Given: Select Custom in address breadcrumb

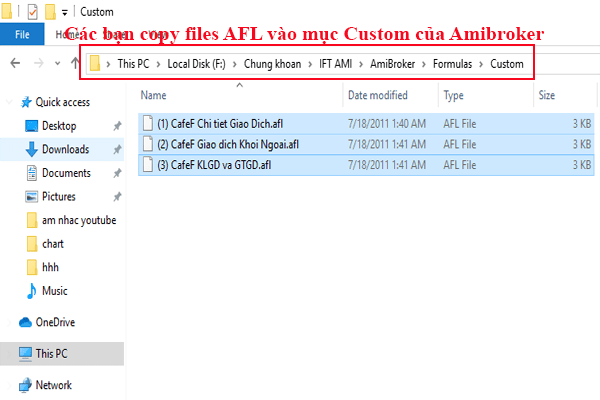Looking at the screenshot, I should point(507,64).
